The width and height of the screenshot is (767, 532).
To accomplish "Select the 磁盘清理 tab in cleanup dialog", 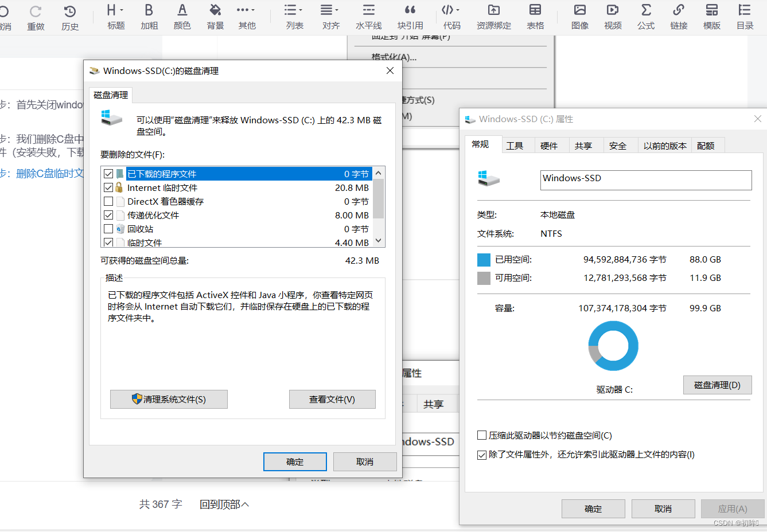I will pyautogui.click(x=111, y=95).
